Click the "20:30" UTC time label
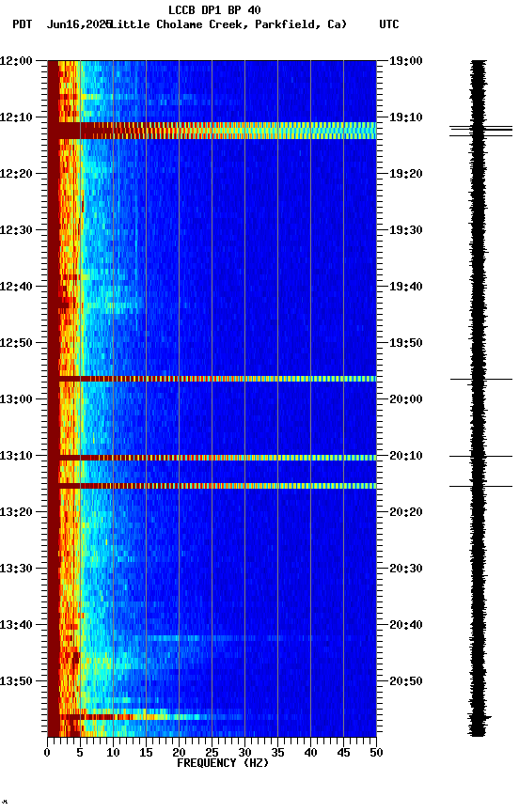 pos(406,570)
